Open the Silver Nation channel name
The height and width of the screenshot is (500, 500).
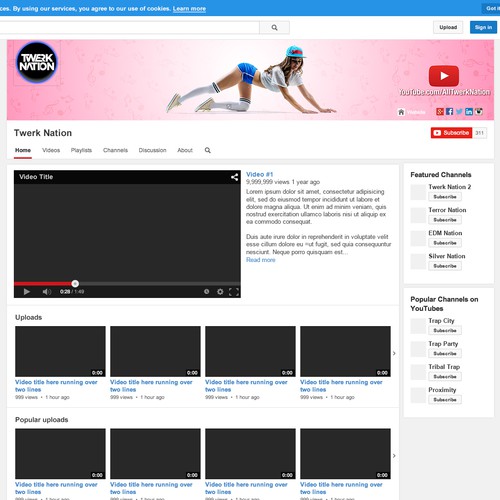click(x=447, y=256)
